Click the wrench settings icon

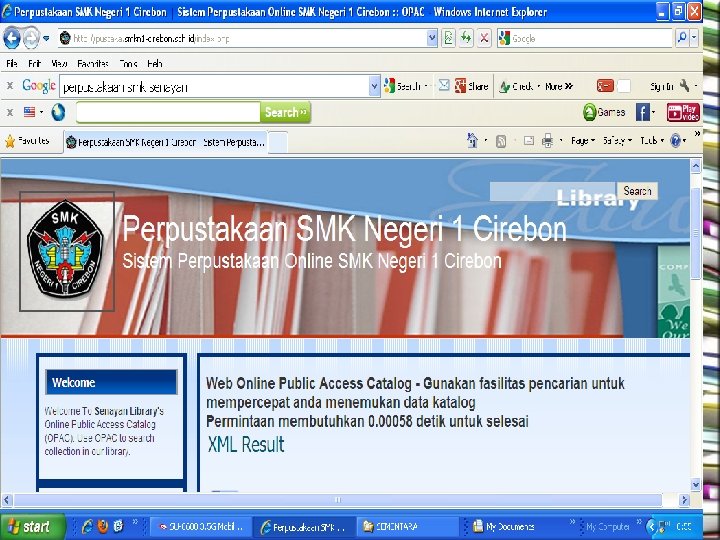[685, 85]
